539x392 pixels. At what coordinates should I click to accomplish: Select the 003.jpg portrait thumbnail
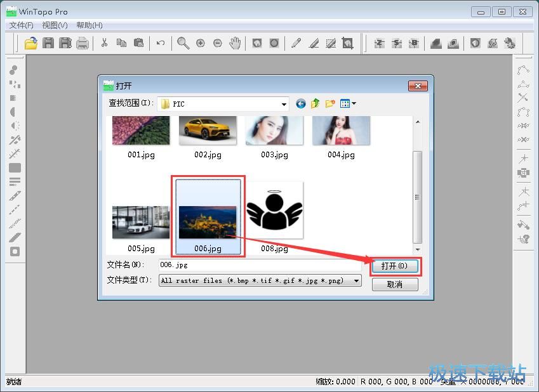coord(274,131)
